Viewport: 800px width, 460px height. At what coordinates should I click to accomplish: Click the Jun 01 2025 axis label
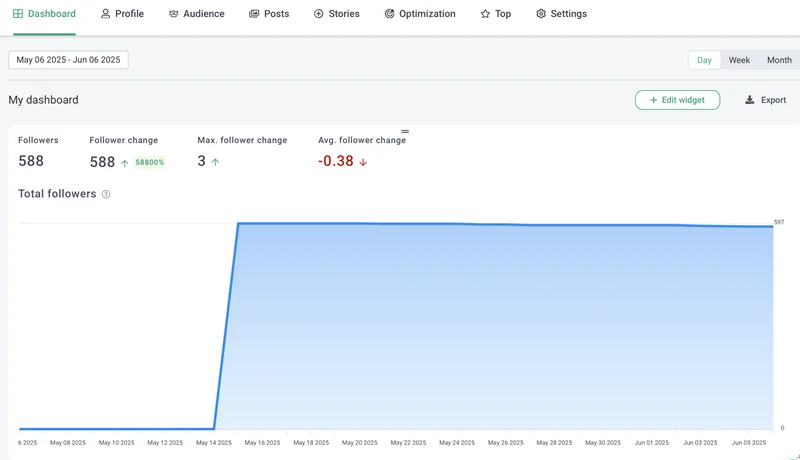[x=652, y=443]
